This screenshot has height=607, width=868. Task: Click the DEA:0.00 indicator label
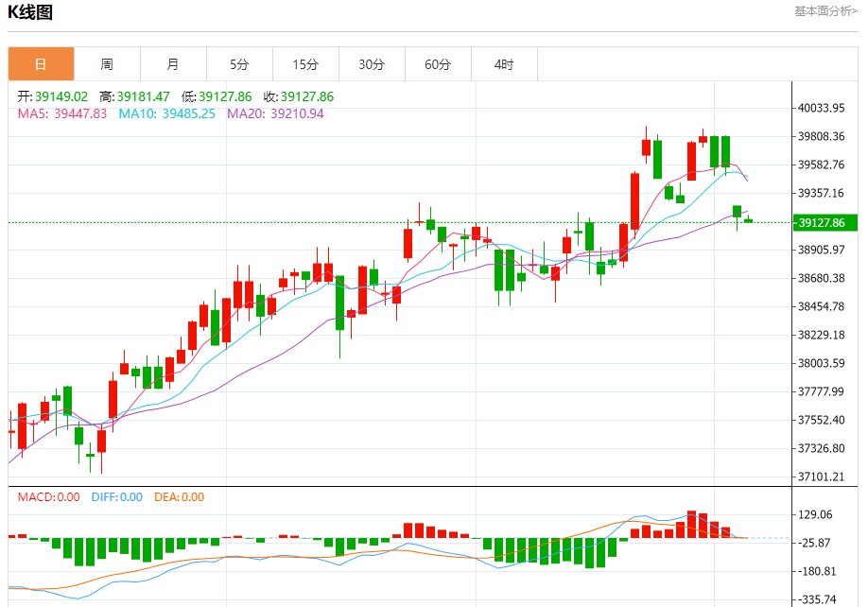point(179,497)
